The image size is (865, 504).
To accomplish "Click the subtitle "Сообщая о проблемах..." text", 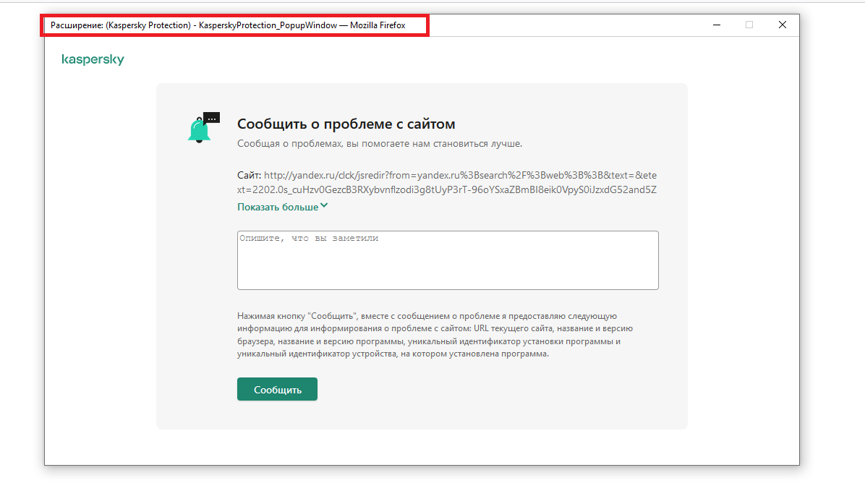I will coord(380,144).
